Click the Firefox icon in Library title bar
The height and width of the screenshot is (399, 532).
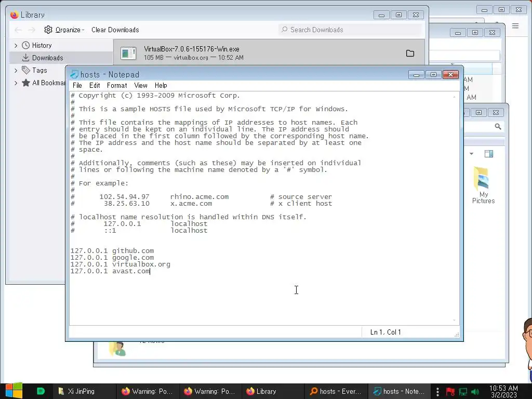14,15
